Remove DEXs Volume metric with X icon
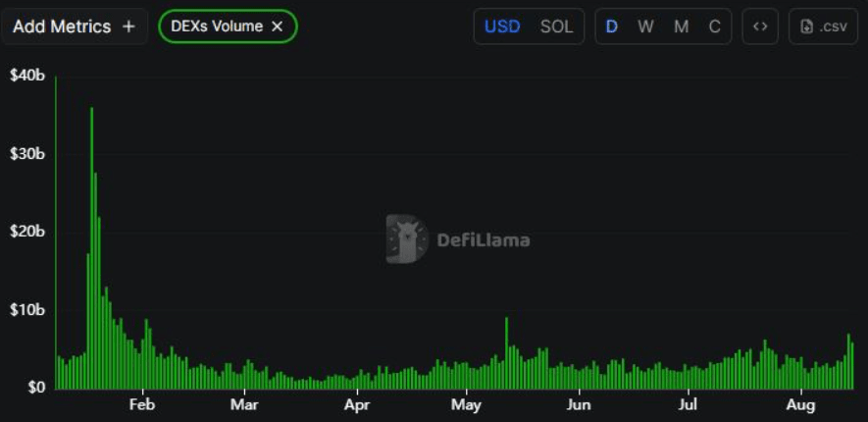This screenshot has height=422, width=868. (x=277, y=26)
